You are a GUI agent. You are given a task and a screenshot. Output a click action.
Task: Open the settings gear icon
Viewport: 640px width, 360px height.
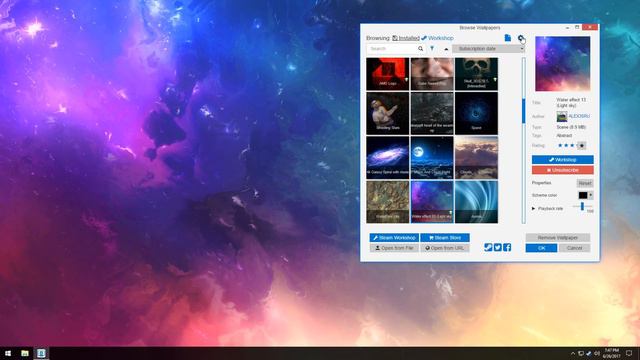point(521,38)
